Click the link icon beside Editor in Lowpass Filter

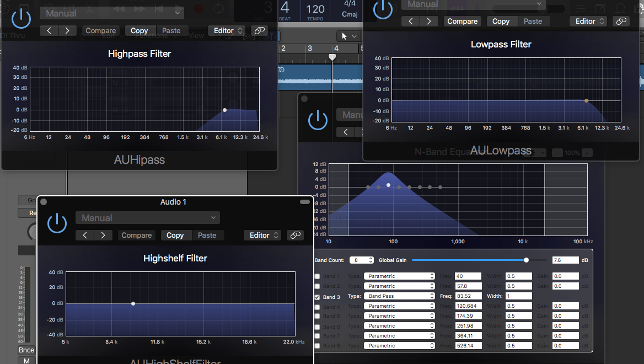click(621, 21)
